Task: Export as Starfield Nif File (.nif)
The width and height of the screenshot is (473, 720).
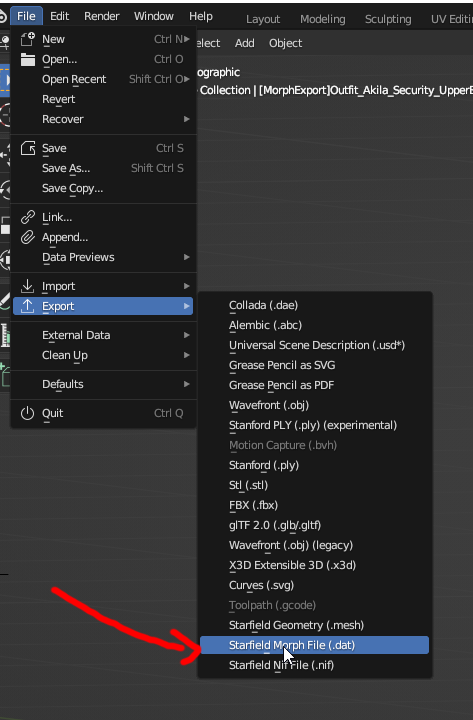Action: [314, 665]
